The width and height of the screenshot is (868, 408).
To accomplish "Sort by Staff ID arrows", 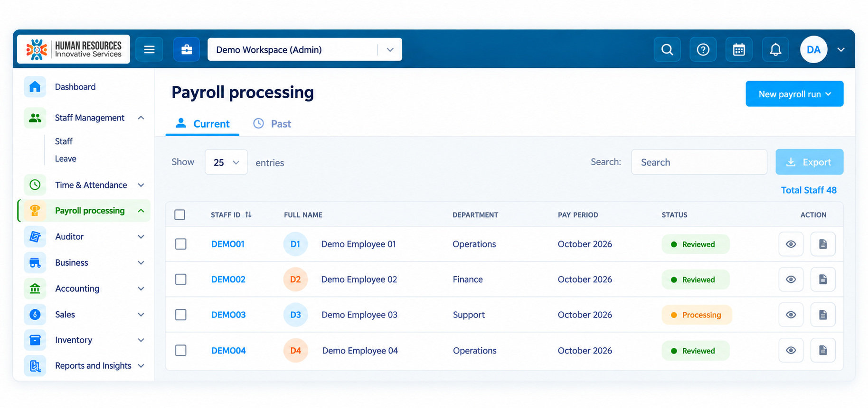I will [248, 215].
